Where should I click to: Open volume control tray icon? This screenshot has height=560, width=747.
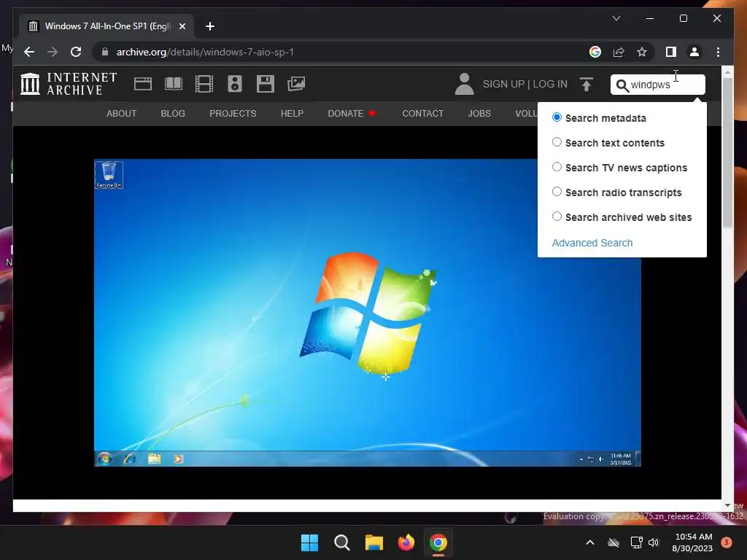coord(654,542)
